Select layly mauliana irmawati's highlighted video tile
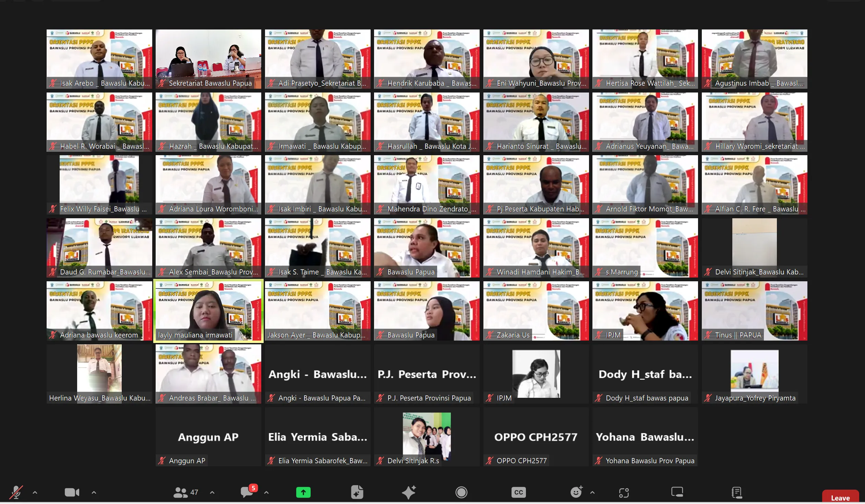Image resolution: width=865 pixels, height=504 pixels. point(208,311)
